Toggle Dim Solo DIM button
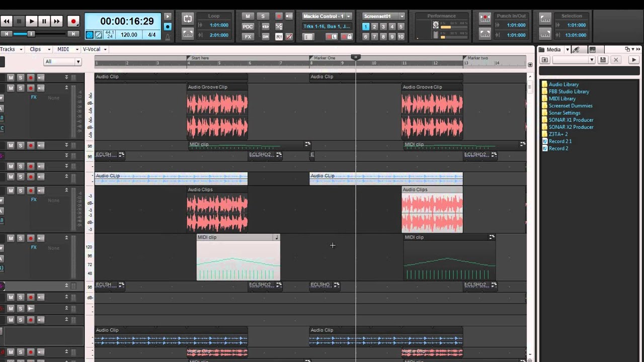 pyautogui.click(x=266, y=37)
